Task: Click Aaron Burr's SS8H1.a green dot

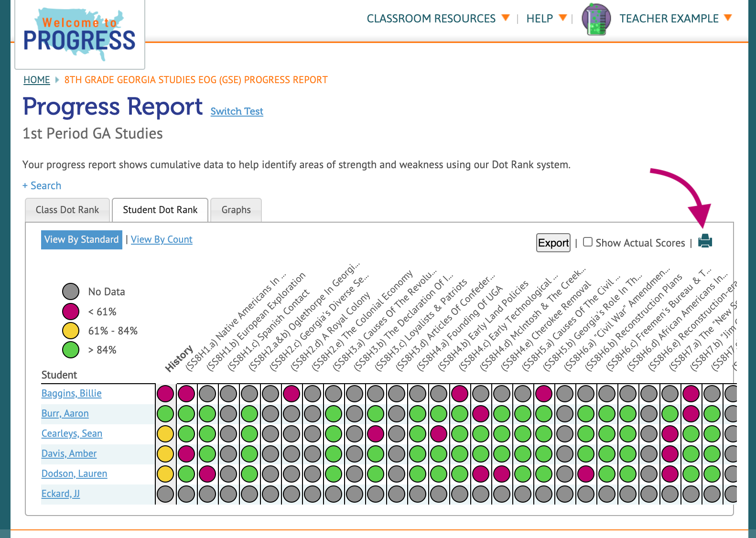Action: pyautogui.click(x=186, y=414)
